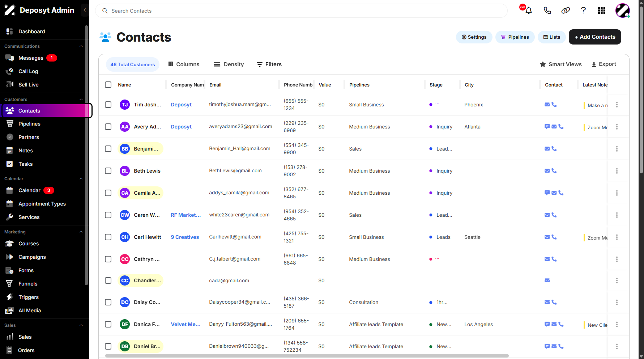Viewport: 644px width, 359px height.
Task: Open the contacts Settings button
Action: click(474, 37)
